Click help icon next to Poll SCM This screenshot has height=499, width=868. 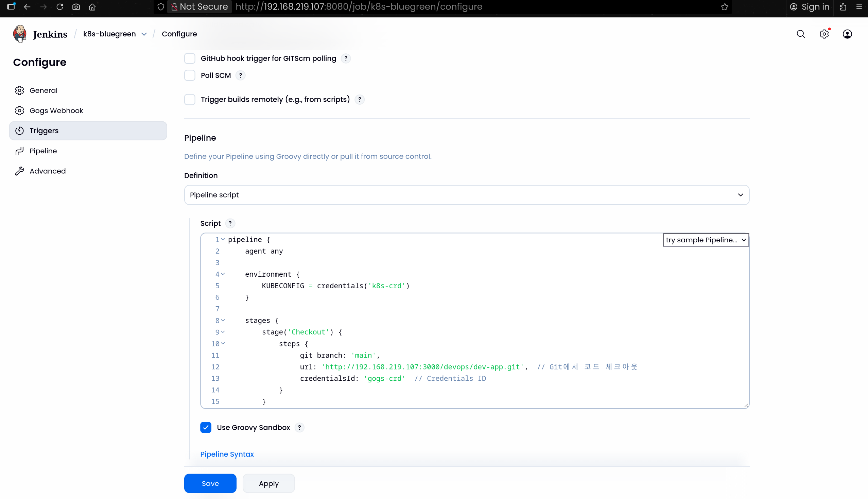coord(241,75)
